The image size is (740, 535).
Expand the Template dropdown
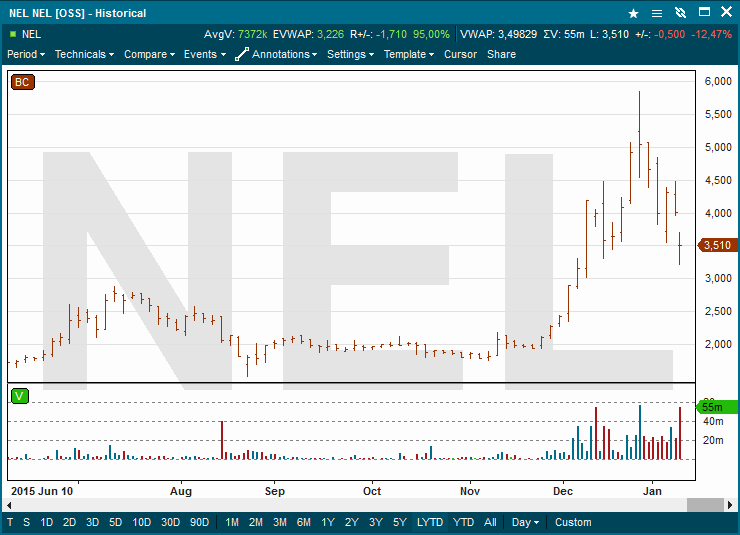[x=409, y=54]
